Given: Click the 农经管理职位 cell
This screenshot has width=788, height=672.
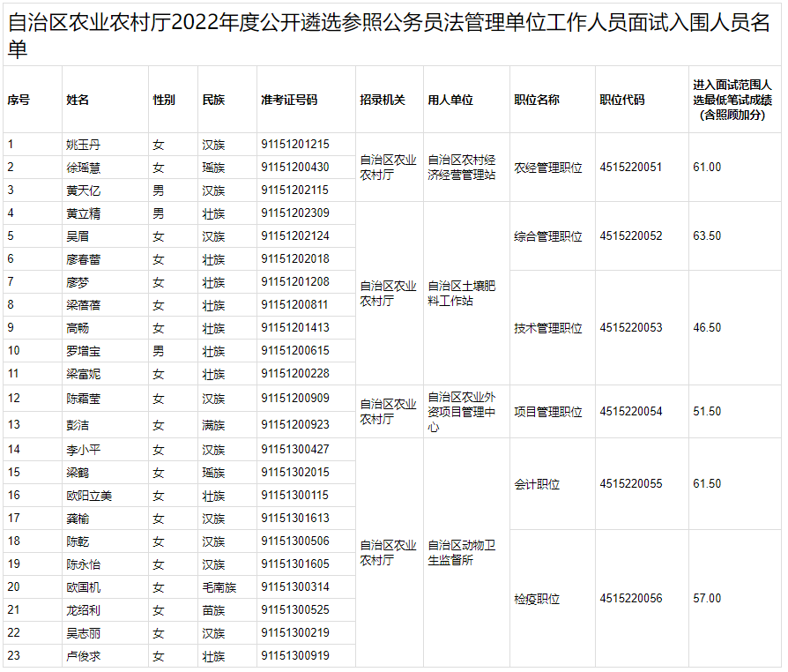Looking at the screenshot, I should 548,168.
